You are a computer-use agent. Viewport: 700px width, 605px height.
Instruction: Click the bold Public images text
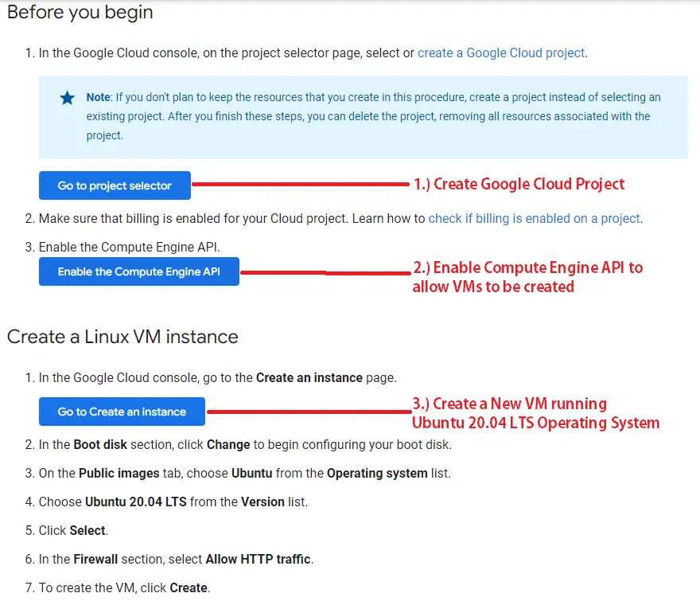119,474
